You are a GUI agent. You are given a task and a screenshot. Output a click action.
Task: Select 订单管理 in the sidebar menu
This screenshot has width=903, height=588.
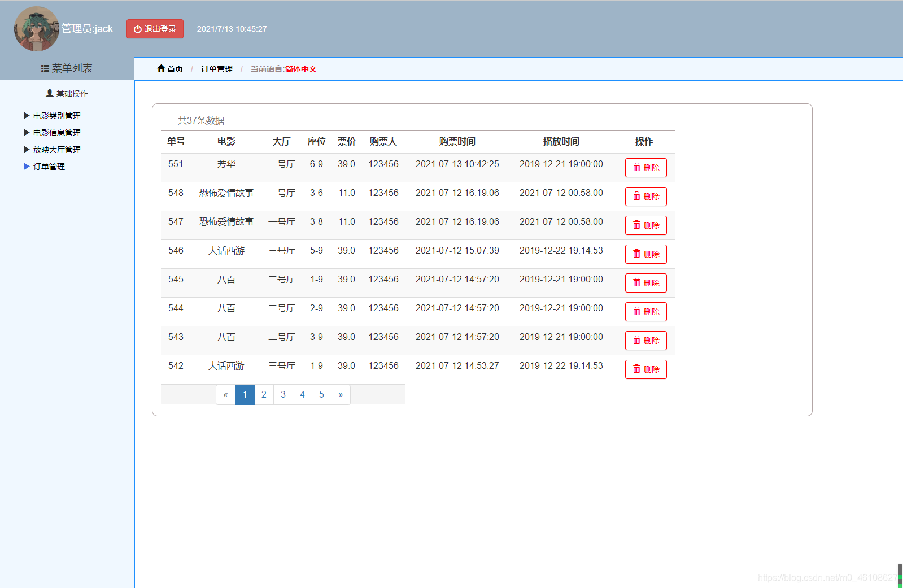coord(49,167)
